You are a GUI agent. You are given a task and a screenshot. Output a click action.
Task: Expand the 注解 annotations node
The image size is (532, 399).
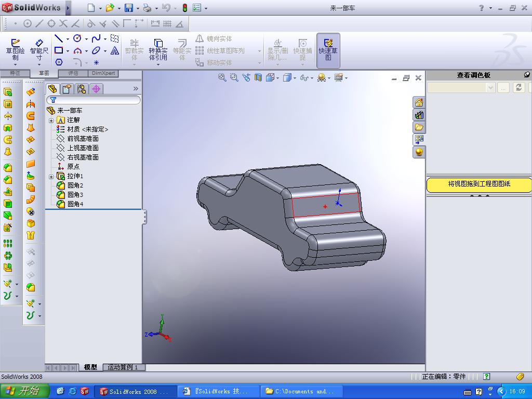(51, 121)
